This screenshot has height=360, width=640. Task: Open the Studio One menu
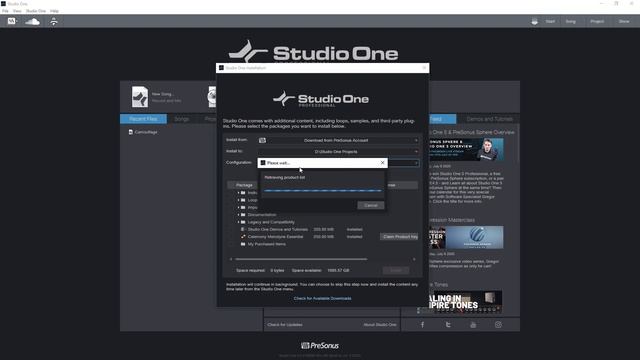coord(36,11)
